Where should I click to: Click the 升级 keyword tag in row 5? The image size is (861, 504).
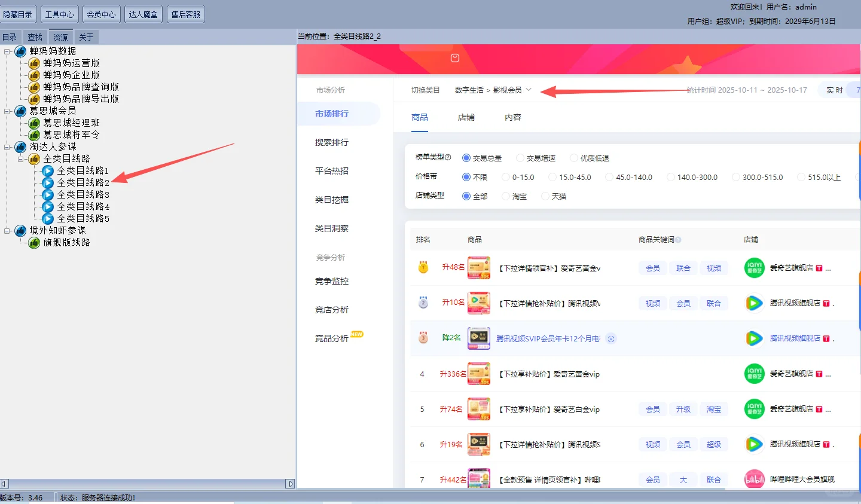683,410
